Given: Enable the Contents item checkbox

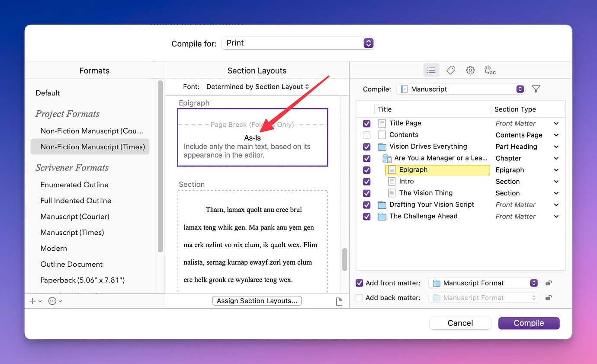Looking at the screenshot, I should coord(366,135).
